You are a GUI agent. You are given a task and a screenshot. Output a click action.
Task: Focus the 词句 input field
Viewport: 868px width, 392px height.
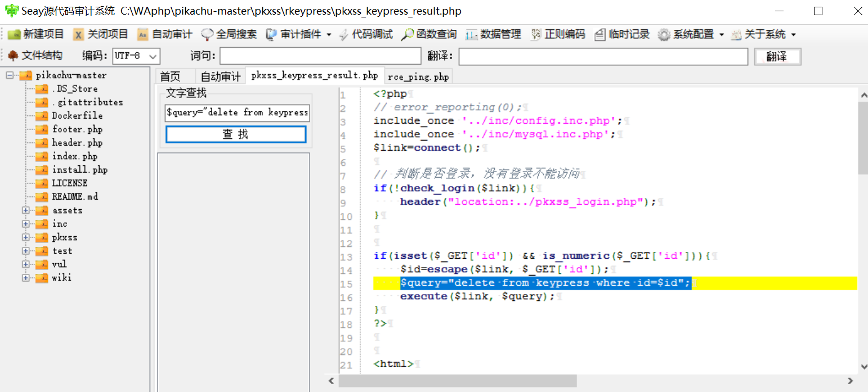320,56
